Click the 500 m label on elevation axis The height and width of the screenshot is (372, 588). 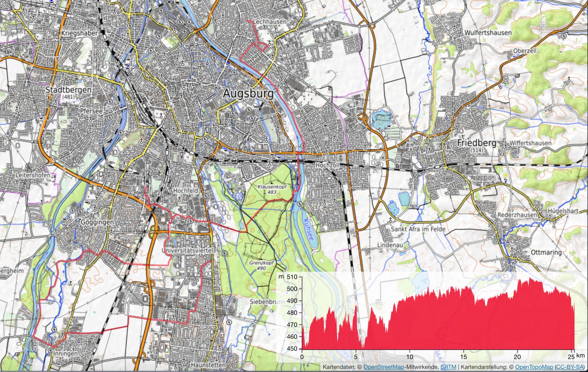292,289
